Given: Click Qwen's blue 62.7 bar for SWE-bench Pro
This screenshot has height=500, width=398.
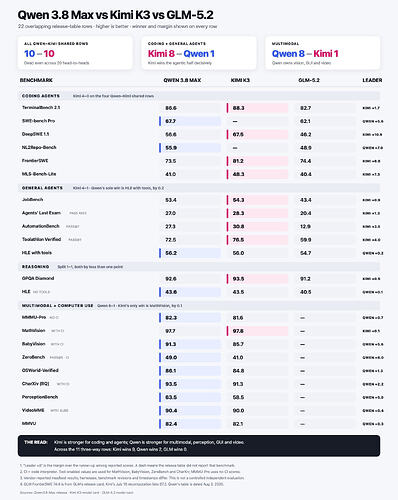Looking at the screenshot, I should point(190,121).
